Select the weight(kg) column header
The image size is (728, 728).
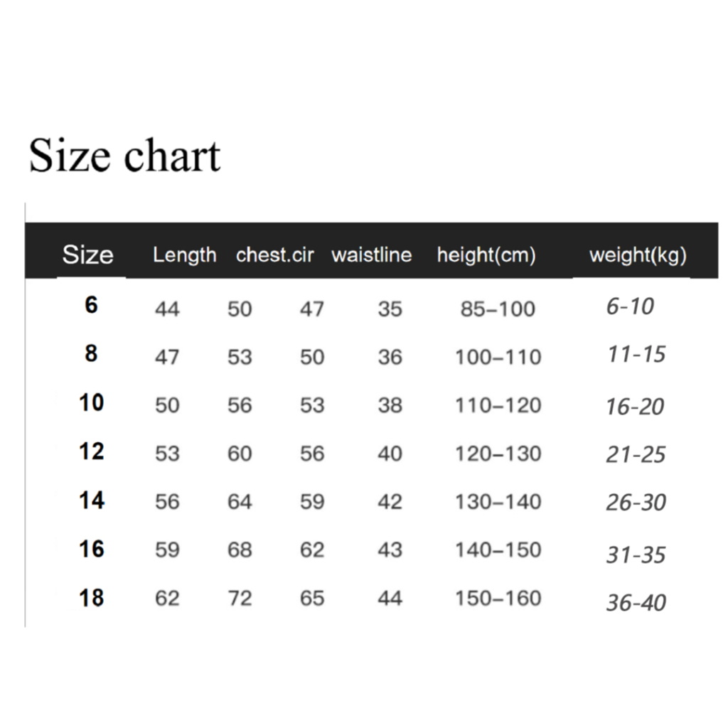(x=638, y=255)
